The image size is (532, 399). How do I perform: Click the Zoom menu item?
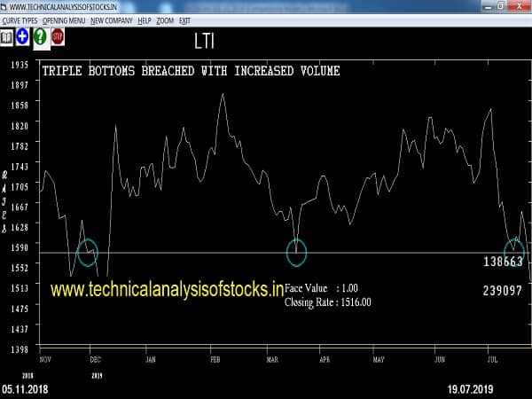click(166, 20)
